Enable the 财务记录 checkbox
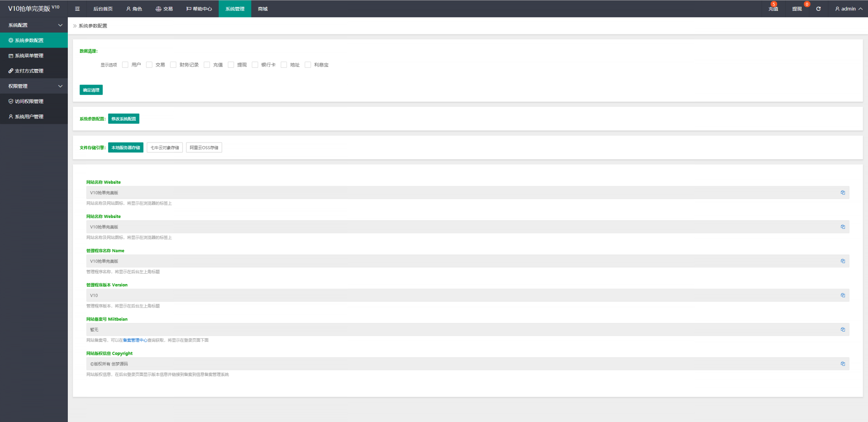This screenshot has height=422, width=868. click(x=173, y=65)
